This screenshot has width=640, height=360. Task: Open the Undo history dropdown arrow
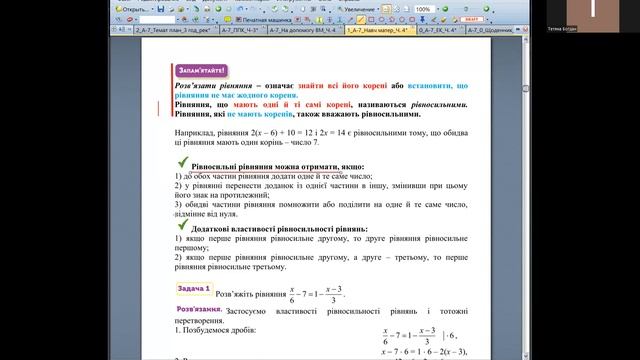[x=247, y=9]
